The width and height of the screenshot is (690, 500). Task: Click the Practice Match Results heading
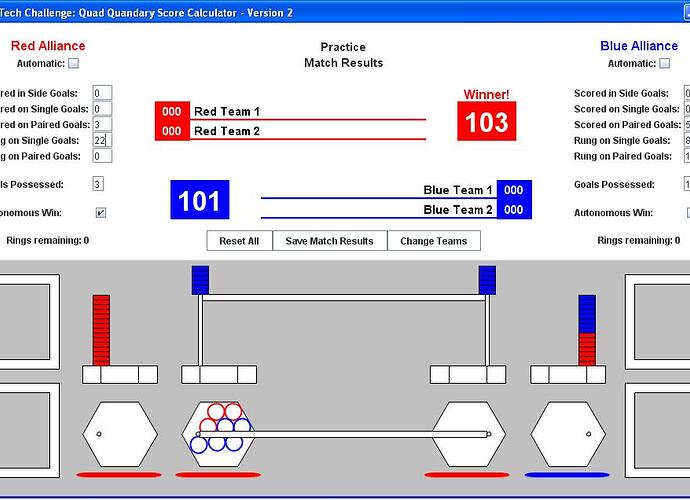(x=343, y=55)
